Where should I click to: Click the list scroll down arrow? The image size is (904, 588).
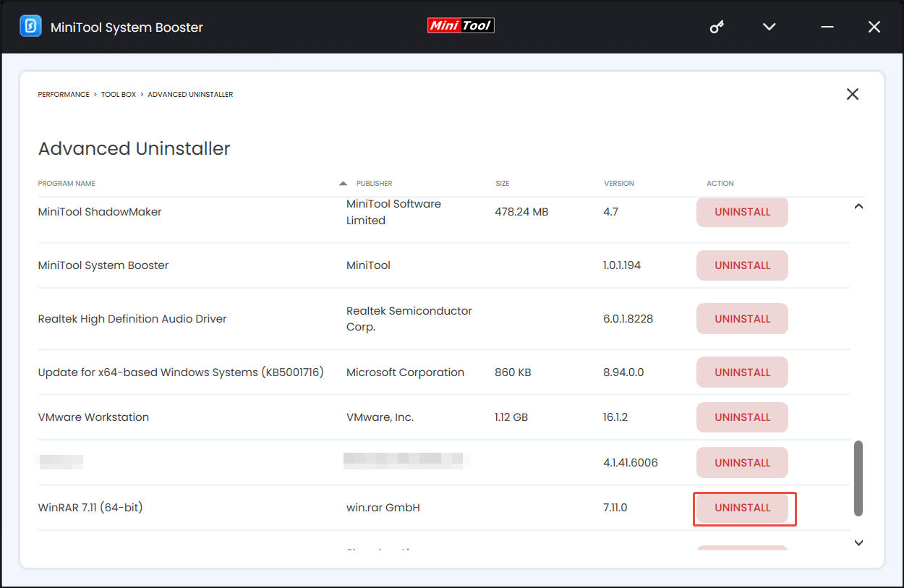point(858,543)
